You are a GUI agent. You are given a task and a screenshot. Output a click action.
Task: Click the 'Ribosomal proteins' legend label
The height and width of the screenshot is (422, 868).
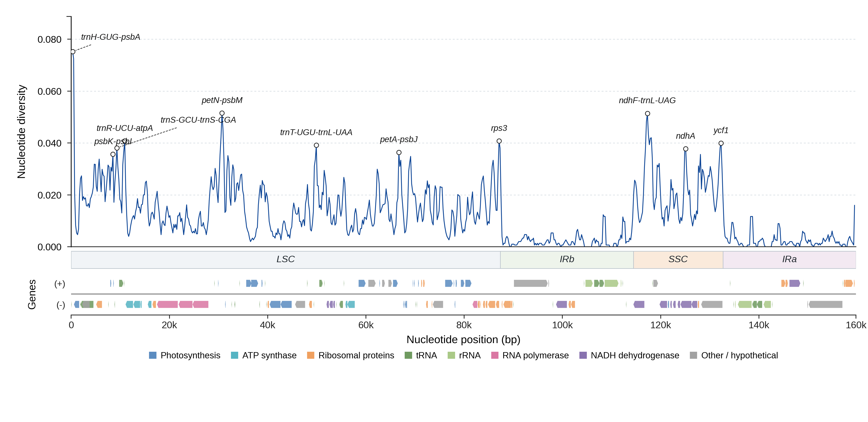coord(356,355)
